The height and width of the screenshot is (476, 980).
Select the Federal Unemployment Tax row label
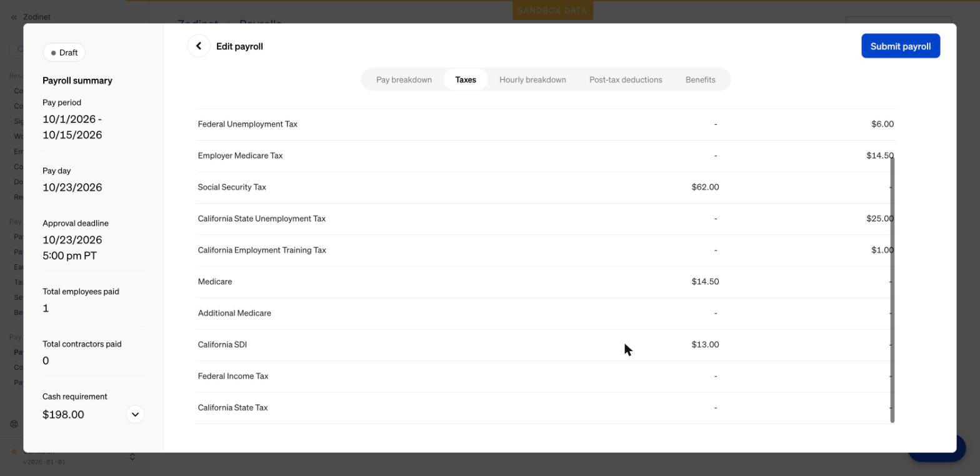247,124
